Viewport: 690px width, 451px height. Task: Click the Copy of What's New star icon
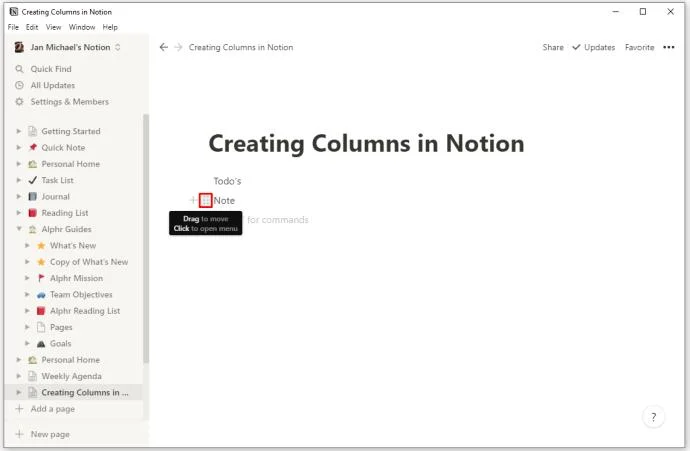[x=41, y=262]
